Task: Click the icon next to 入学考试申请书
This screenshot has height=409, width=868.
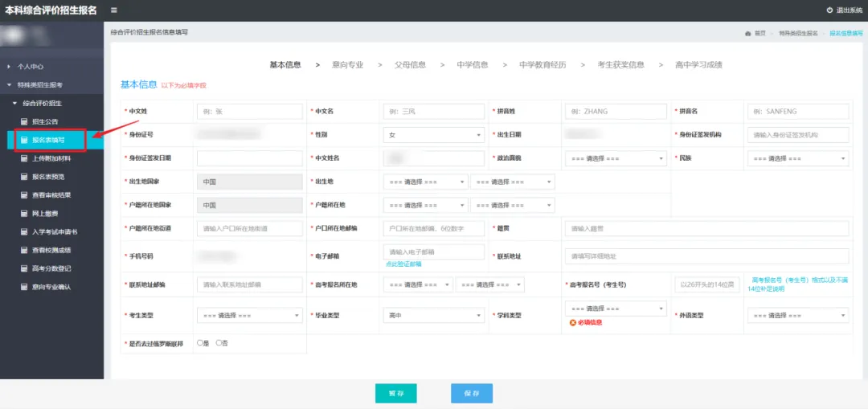Action: (24, 232)
